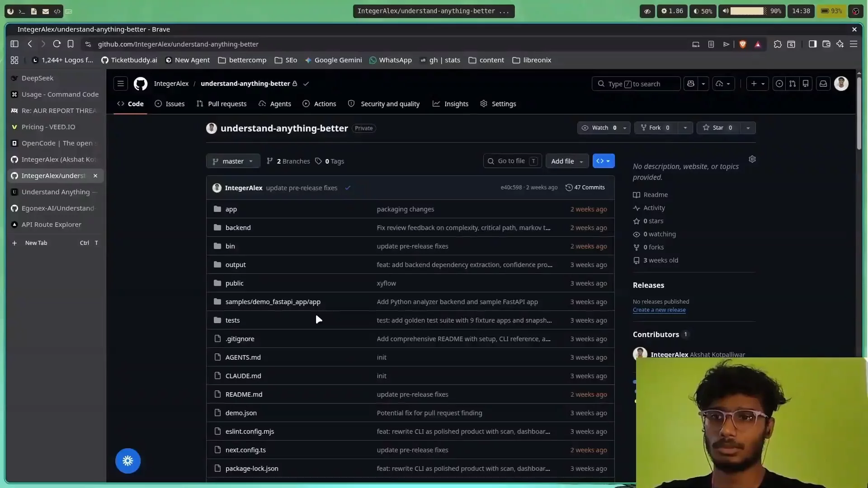View the 0 Tags link
868x488 pixels.
[x=330, y=161]
